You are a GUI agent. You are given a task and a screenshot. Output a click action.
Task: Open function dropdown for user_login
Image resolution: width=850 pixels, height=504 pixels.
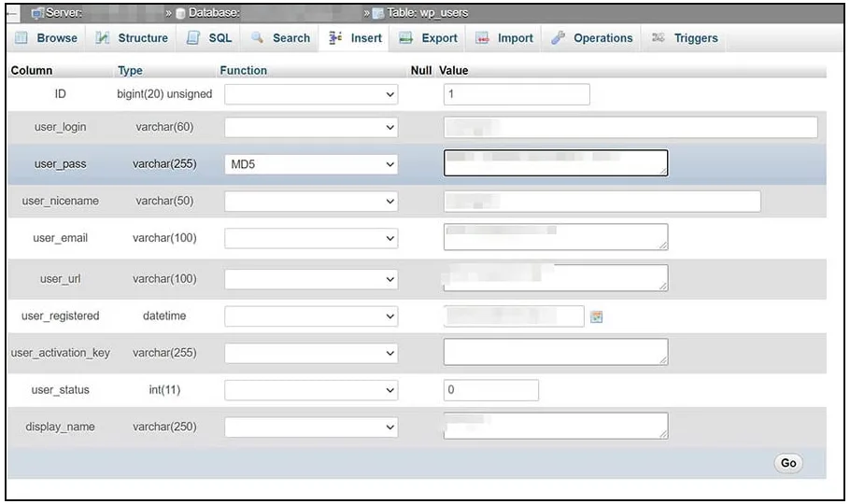pos(311,127)
